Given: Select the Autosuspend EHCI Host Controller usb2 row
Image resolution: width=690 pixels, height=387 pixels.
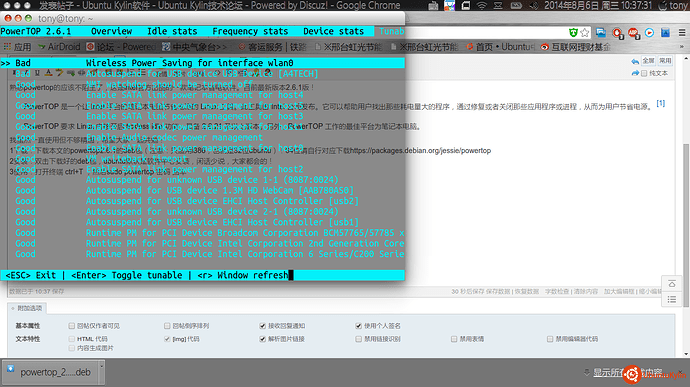Looking at the screenshot, I should pos(202,201).
